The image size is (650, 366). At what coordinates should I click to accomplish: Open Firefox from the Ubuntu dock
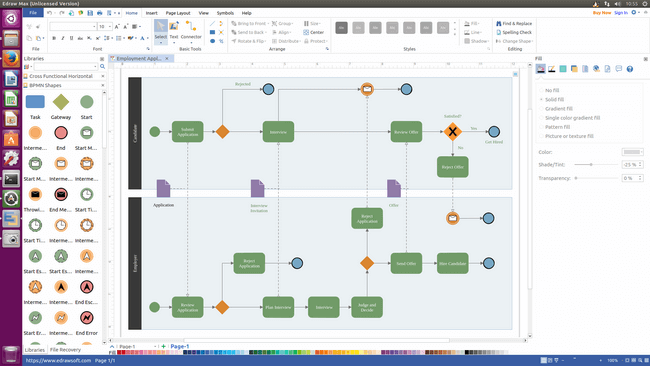[x=11, y=58]
